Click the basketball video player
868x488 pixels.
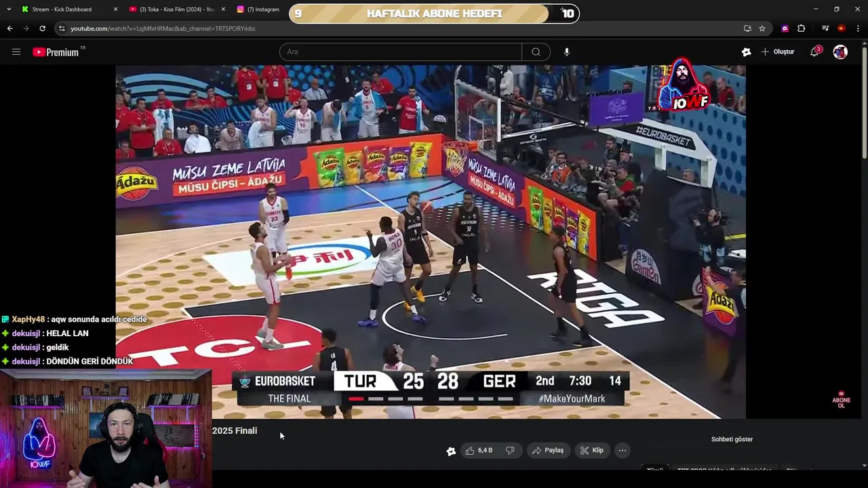(431, 242)
